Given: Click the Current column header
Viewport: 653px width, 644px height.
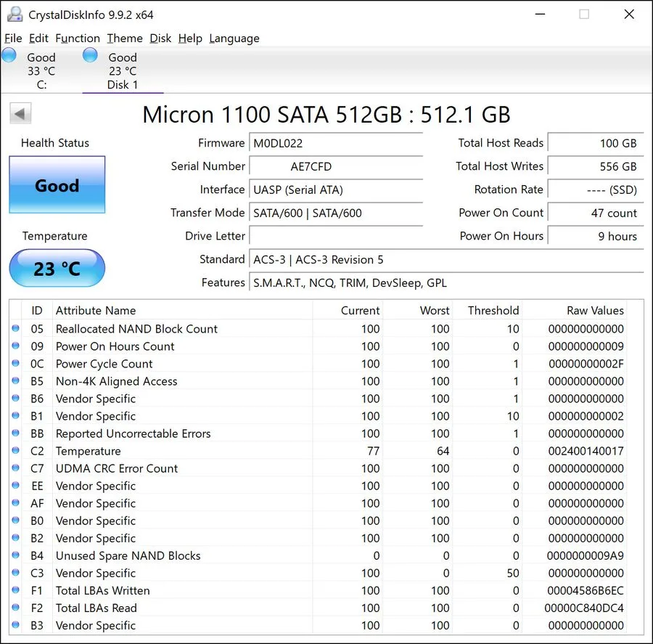Looking at the screenshot, I should click(x=348, y=310).
